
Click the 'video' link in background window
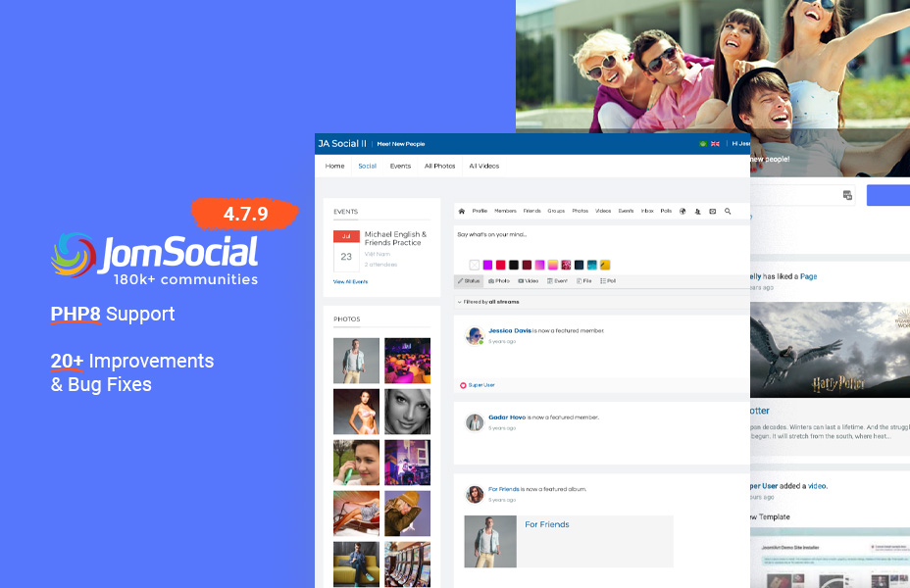tap(817, 486)
